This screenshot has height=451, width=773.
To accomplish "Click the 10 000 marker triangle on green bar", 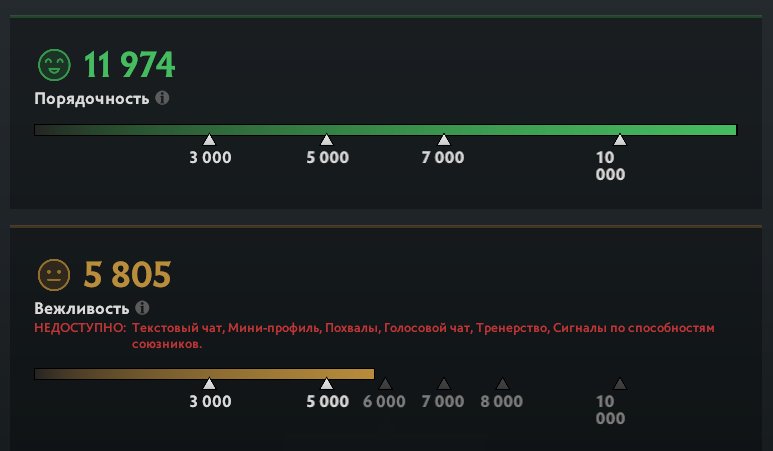I will coord(620,140).
